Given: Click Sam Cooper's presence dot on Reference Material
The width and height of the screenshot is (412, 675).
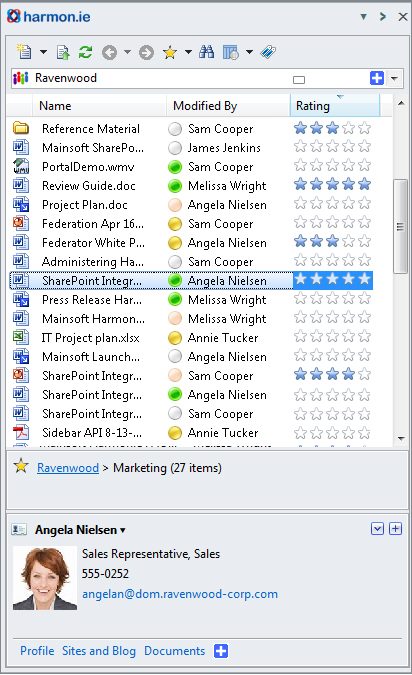Looking at the screenshot, I should (175, 129).
